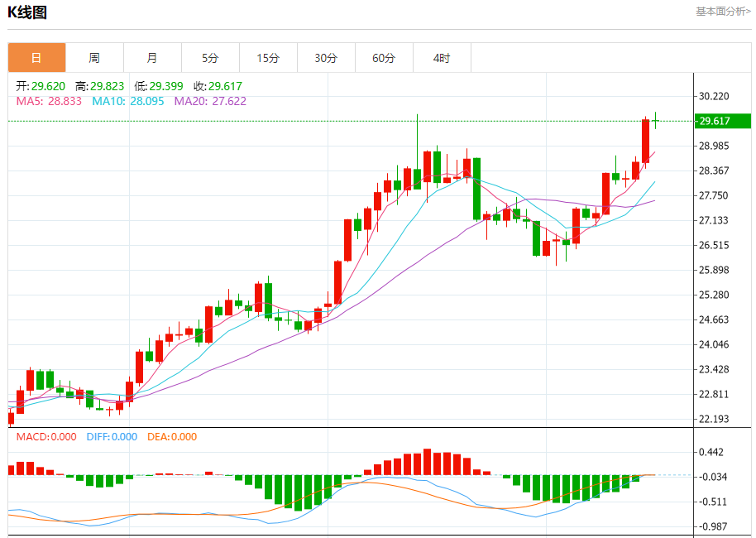Click the 0.442 MACD axis label
This screenshot has height=538, width=756.
(x=711, y=452)
